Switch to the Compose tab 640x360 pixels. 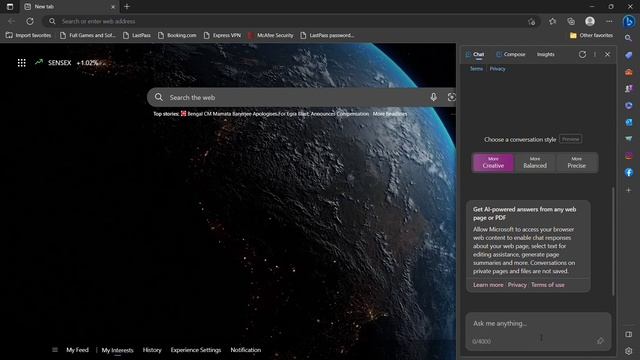tap(510, 54)
